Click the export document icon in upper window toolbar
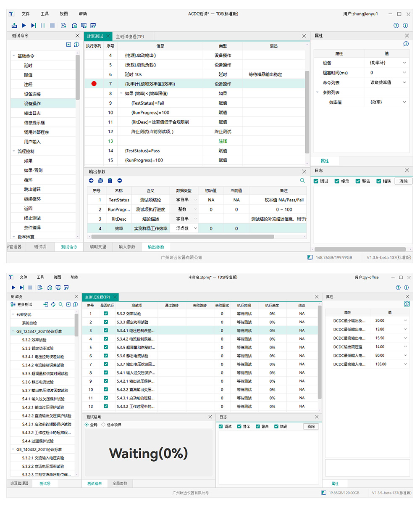The image size is (420, 507). tap(63, 25)
